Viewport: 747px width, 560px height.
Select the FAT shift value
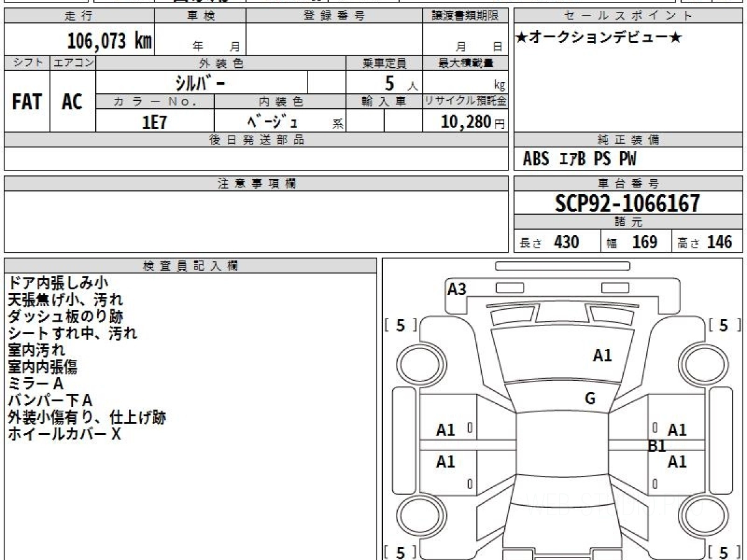coord(27,102)
